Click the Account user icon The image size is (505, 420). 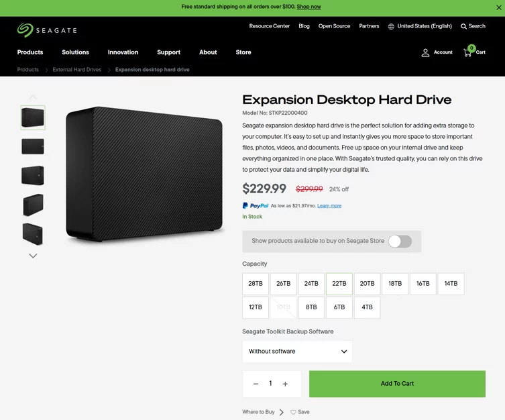[x=425, y=52]
